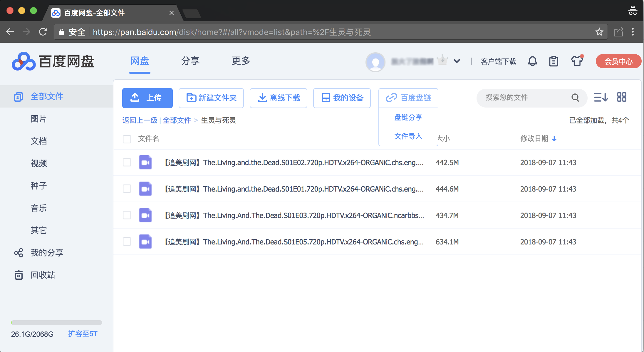Expand the user account dropdown arrow
644x352 pixels.
click(457, 61)
